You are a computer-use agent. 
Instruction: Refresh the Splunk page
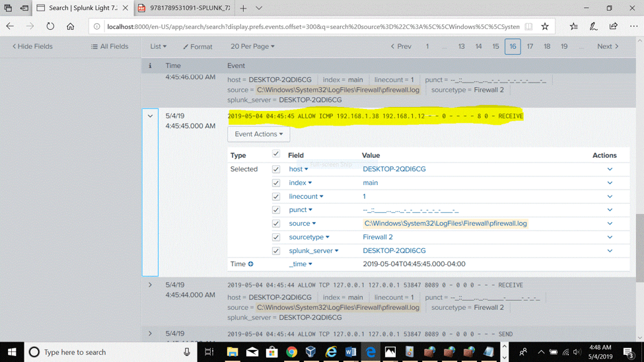point(50,26)
